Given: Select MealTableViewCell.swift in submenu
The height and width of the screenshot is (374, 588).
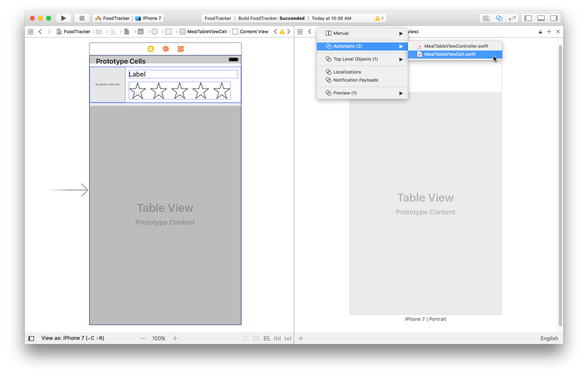Looking at the screenshot, I should tap(455, 54).
